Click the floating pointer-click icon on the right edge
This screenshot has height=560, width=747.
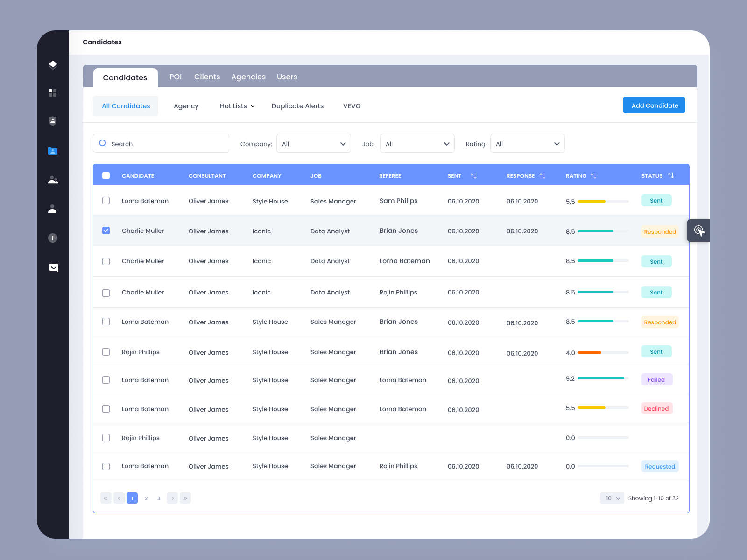coord(699,231)
